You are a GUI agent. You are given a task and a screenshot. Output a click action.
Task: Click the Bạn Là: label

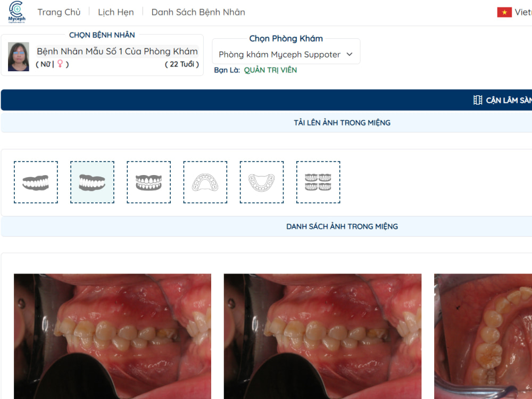click(227, 70)
